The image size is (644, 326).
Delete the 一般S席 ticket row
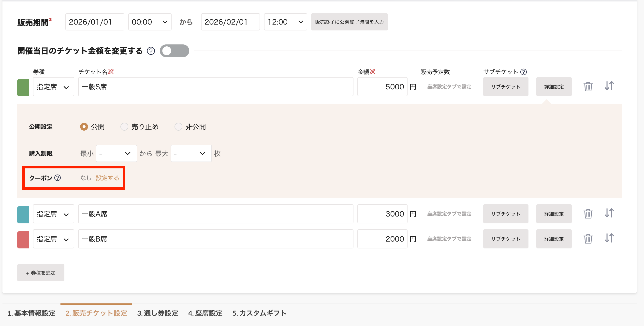pyautogui.click(x=588, y=87)
